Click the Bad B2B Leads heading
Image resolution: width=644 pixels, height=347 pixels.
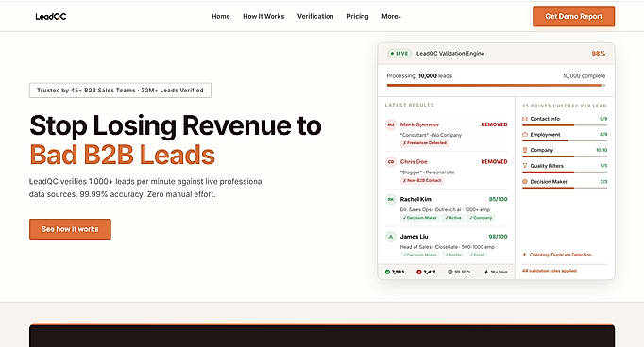[123, 155]
